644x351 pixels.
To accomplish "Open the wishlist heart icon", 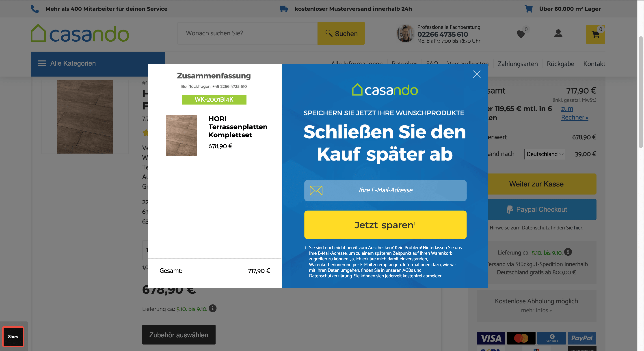I will (x=521, y=34).
